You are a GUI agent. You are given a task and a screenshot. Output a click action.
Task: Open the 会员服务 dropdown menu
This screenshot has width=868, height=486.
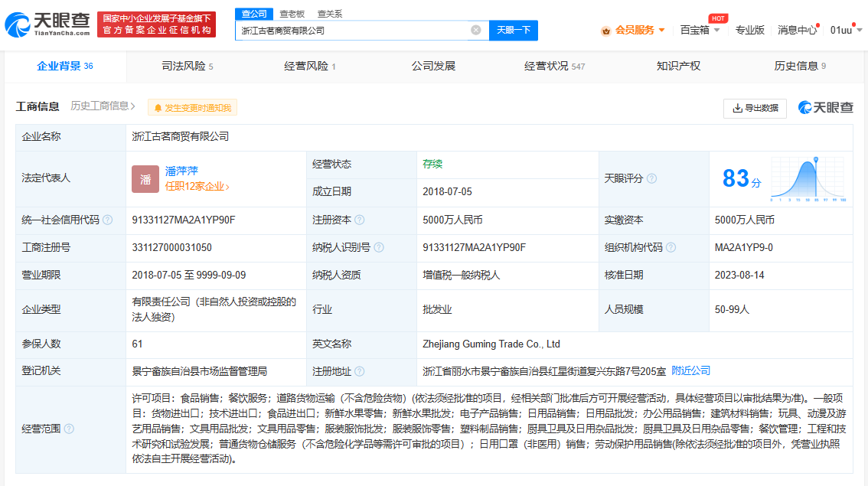639,30
